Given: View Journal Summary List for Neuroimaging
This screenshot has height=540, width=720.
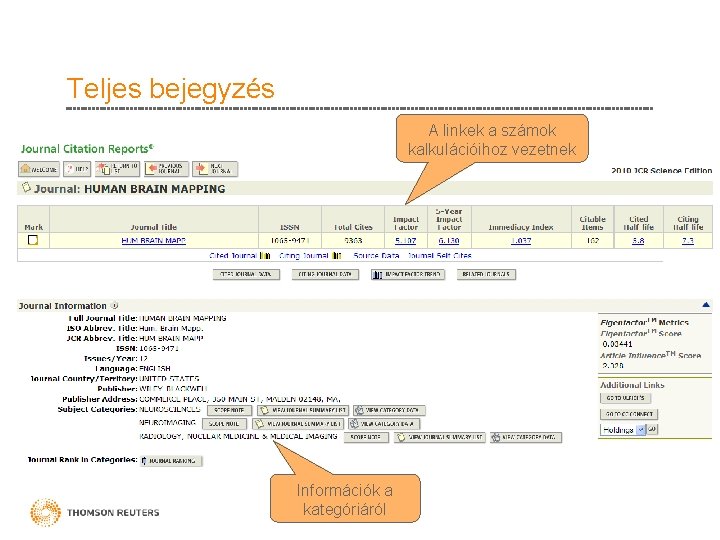Looking at the screenshot, I should [298, 423].
